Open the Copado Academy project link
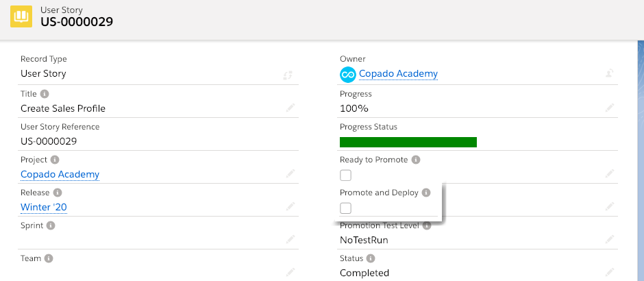The image size is (644, 281). click(x=60, y=174)
